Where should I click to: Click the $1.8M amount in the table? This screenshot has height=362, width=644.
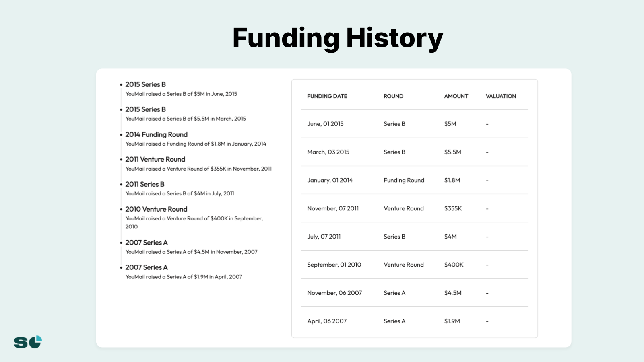[x=452, y=180]
